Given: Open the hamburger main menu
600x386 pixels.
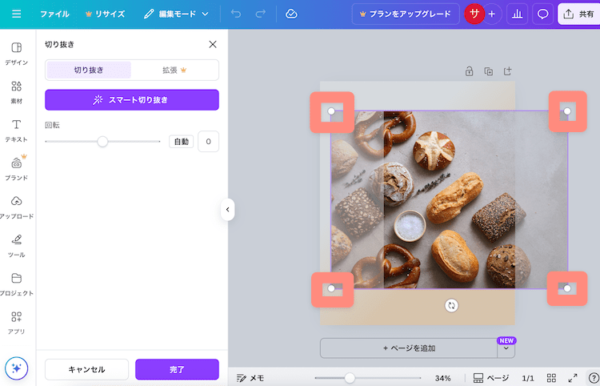Looking at the screenshot, I should 16,14.
